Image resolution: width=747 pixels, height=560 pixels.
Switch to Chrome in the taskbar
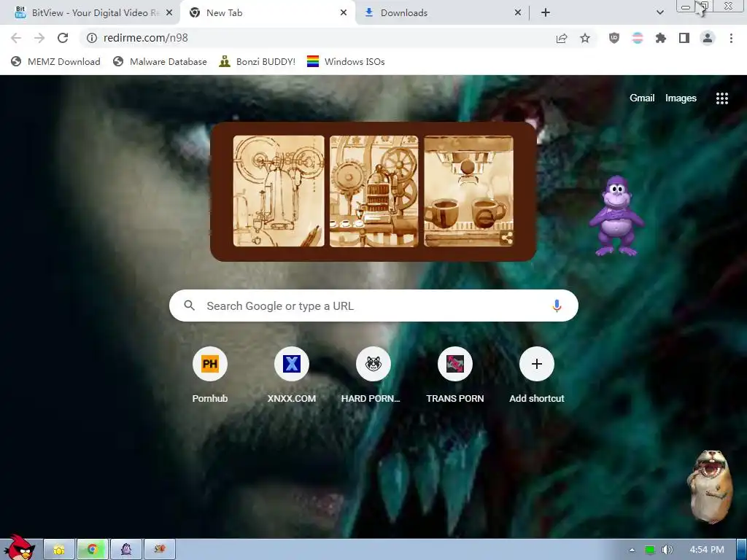(x=93, y=550)
